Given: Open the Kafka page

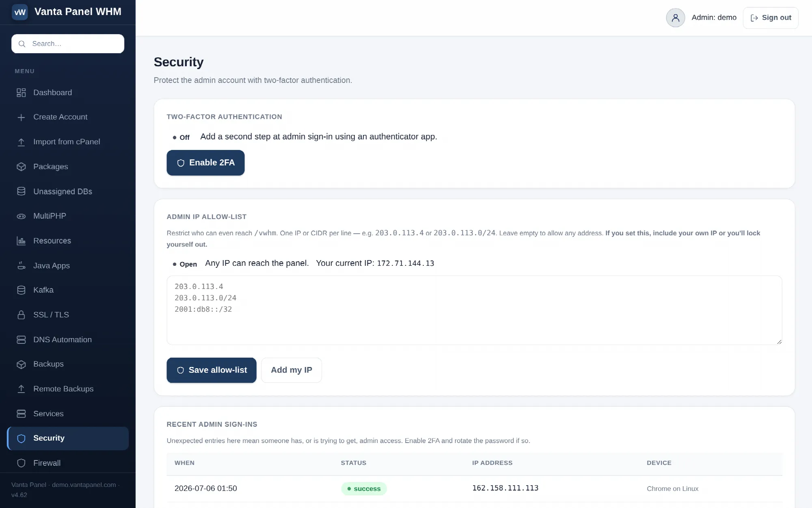Looking at the screenshot, I should click(x=68, y=290).
